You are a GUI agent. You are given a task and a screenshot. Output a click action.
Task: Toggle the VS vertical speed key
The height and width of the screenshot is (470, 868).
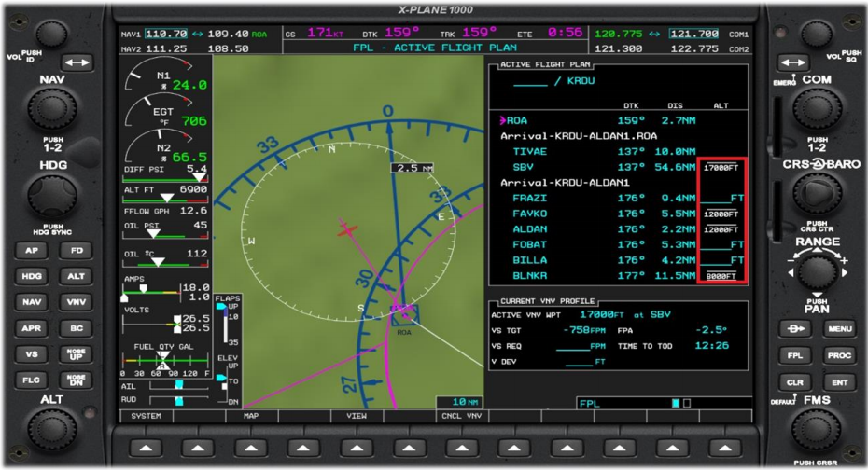[x=32, y=353]
